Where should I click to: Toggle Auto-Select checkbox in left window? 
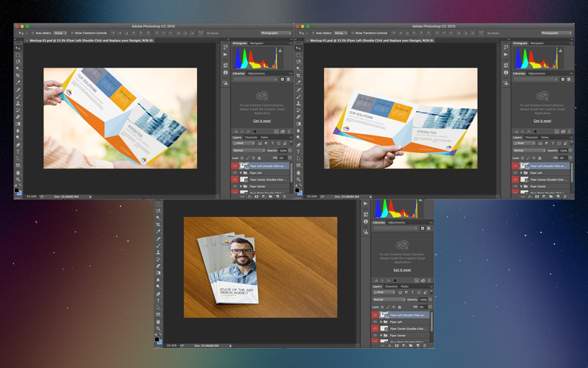pyautogui.click(x=32, y=33)
